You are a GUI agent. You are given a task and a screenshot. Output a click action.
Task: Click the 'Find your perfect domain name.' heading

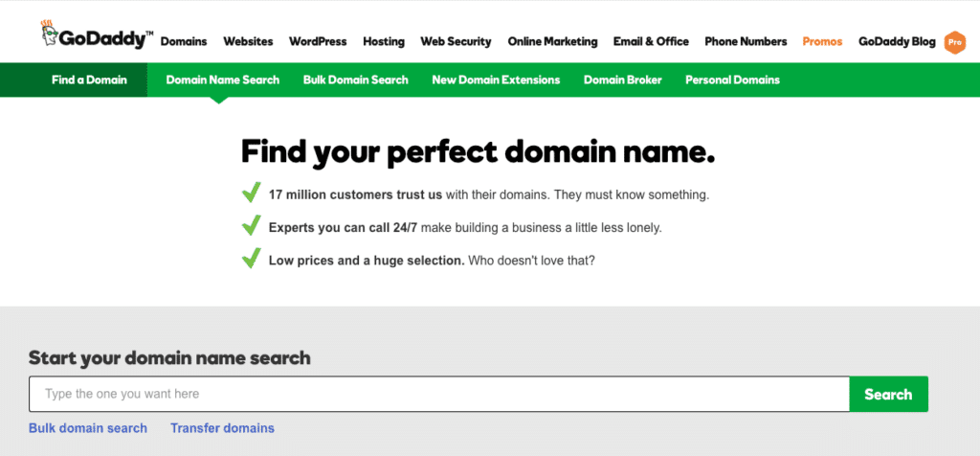tap(479, 152)
